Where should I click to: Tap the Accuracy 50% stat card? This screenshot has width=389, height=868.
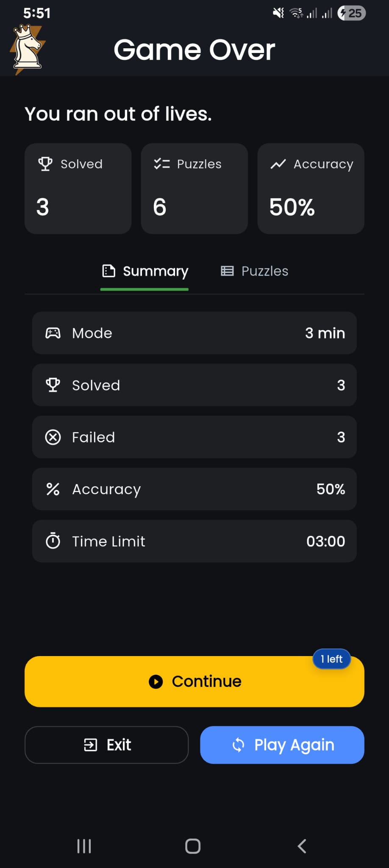311,189
